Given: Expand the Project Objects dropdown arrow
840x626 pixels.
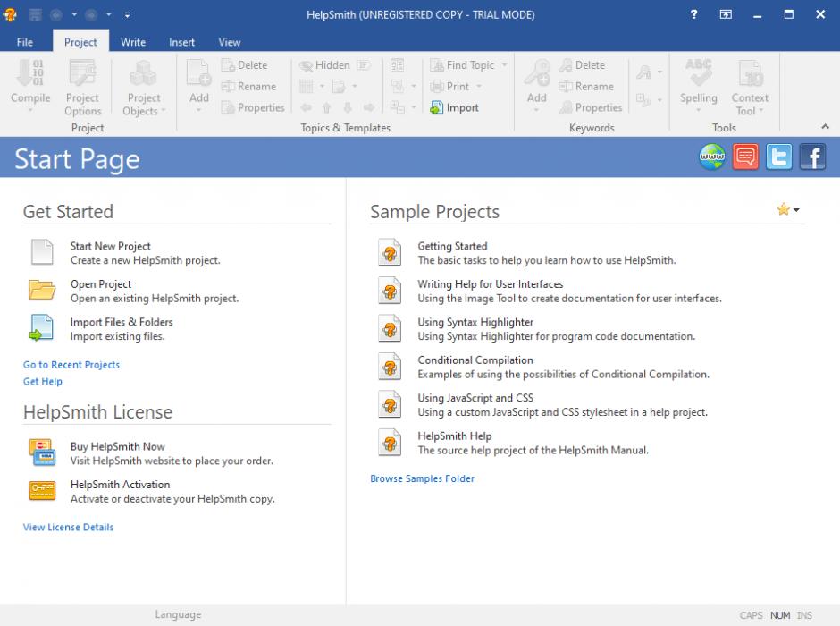Looking at the screenshot, I should [x=164, y=111].
